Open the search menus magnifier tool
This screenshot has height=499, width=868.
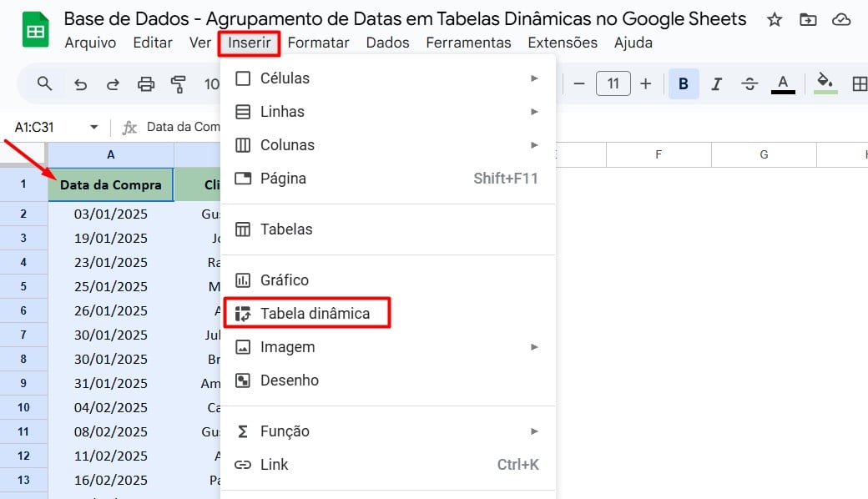point(44,84)
